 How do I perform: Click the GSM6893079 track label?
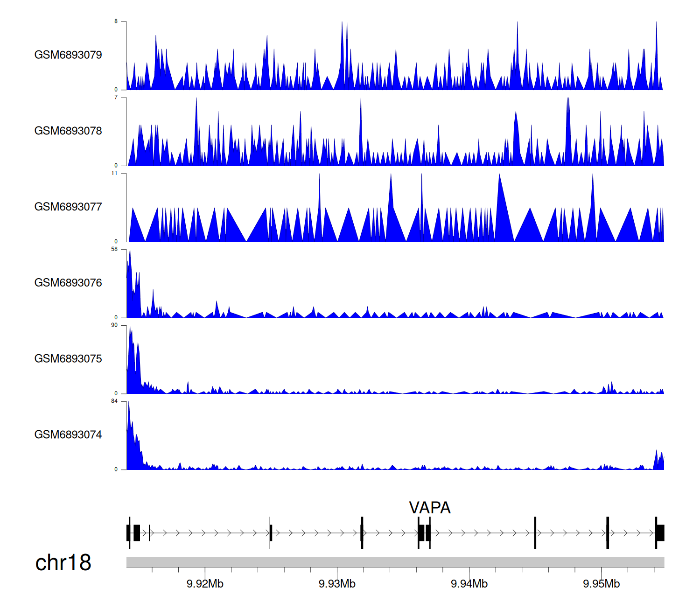pos(68,55)
